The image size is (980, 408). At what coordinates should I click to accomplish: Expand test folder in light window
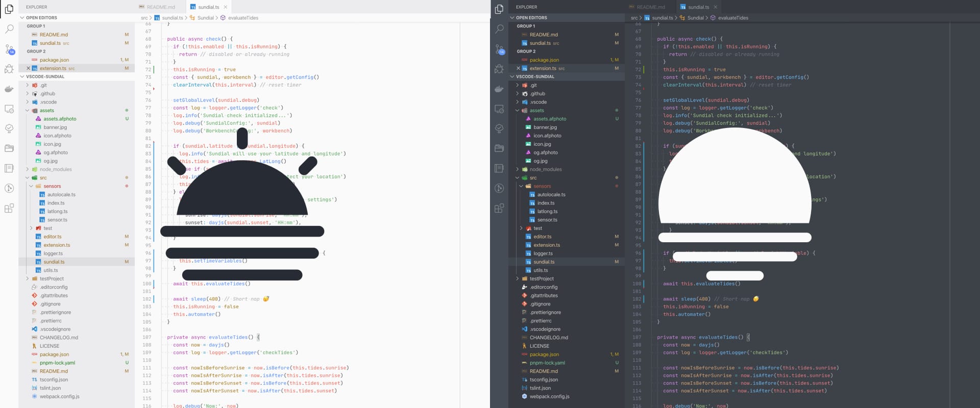31,228
